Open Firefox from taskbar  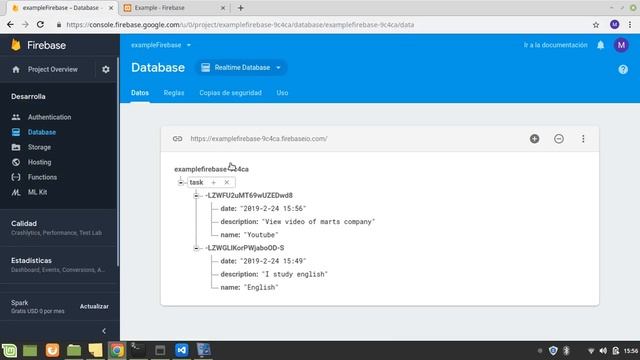52,350
